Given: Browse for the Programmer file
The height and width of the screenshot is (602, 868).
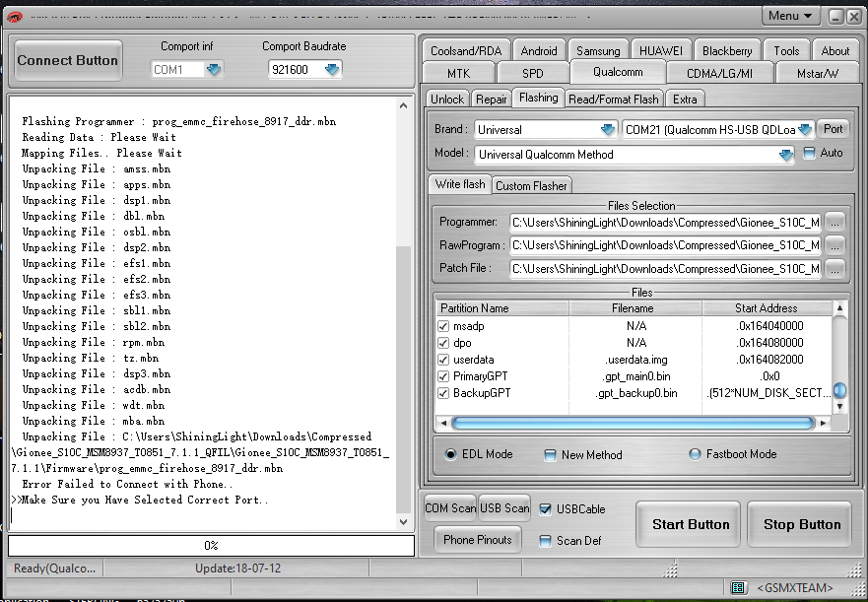Looking at the screenshot, I should [835, 223].
